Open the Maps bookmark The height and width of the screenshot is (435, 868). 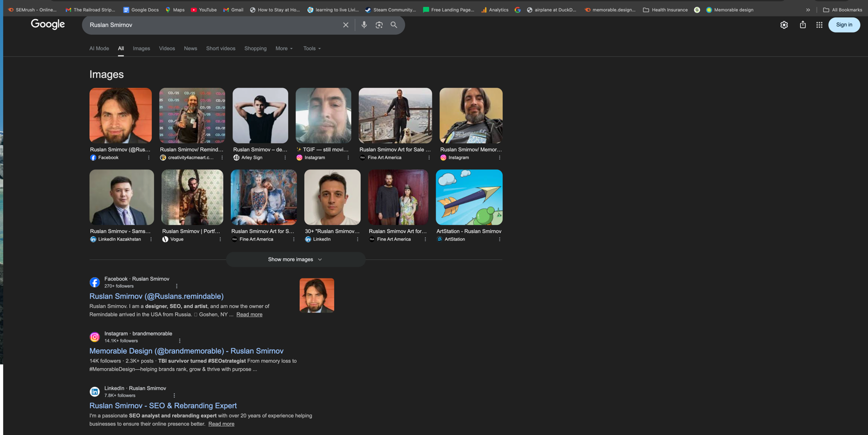tap(175, 10)
